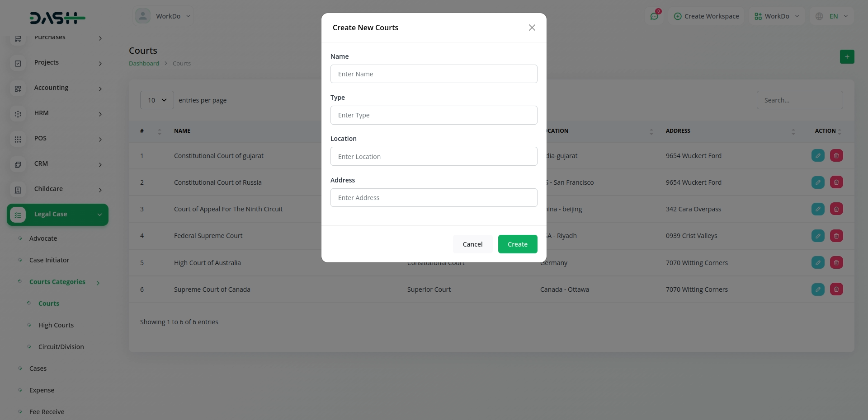The width and height of the screenshot is (868, 420).
Task: Delete the Constitutional Court of gujarat row
Action: coord(836,156)
